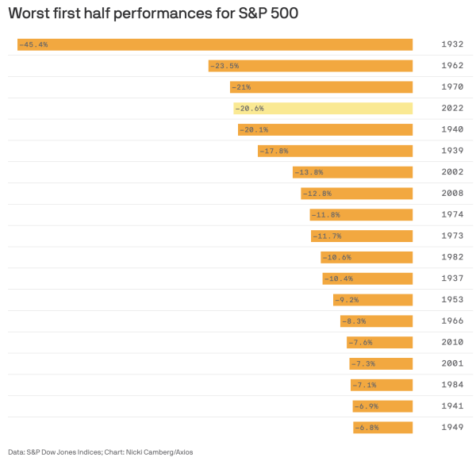Select the highlighted 2022 bar
This screenshot has width=476, height=461.
coord(323,109)
